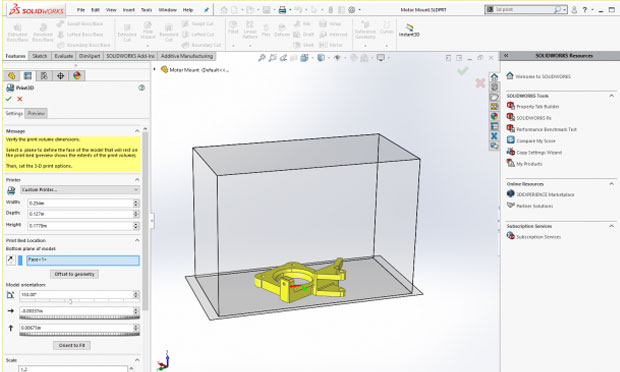Switch to the Preview tab in Print3D
The width and height of the screenshot is (620, 372).
click(36, 113)
